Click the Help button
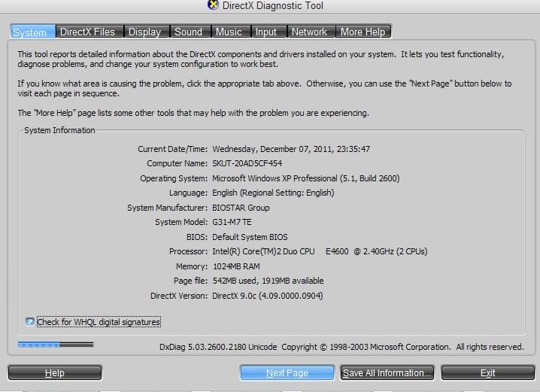540x392 pixels. pos(55,372)
